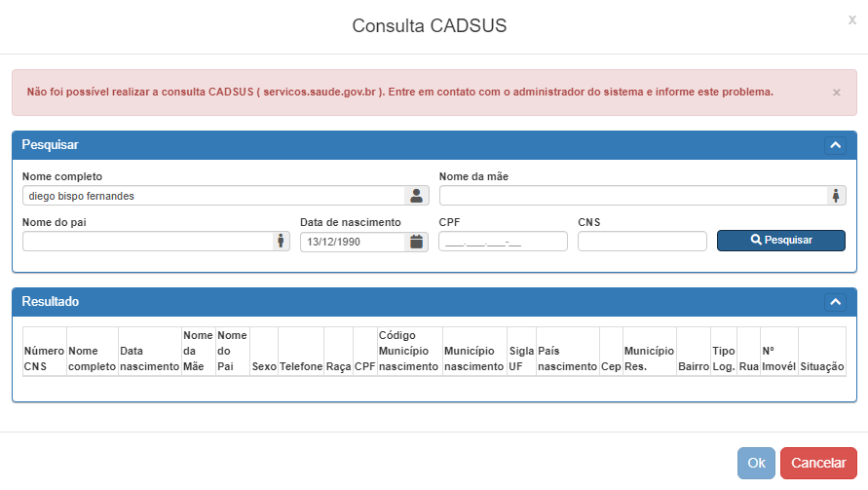868x490 pixels.
Task: Confirm with the Ok button
Action: (x=756, y=463)
